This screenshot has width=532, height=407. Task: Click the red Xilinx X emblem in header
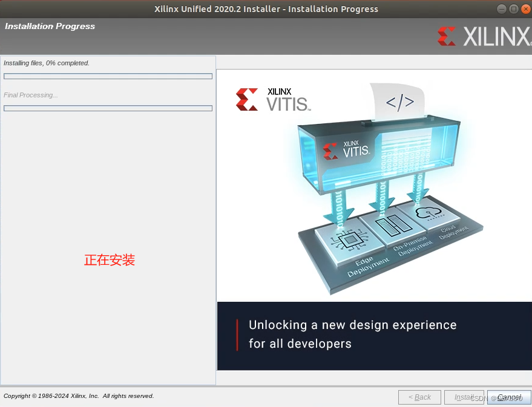[x=446, y=36]
